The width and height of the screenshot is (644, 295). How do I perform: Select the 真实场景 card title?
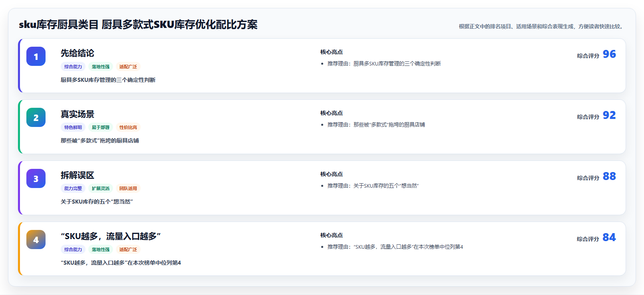78,114
